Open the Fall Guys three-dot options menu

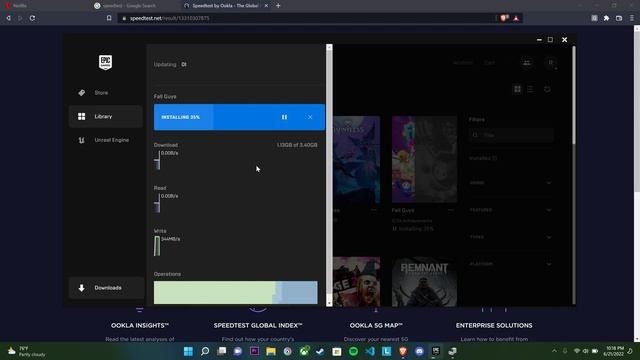[x=450, y=210]
